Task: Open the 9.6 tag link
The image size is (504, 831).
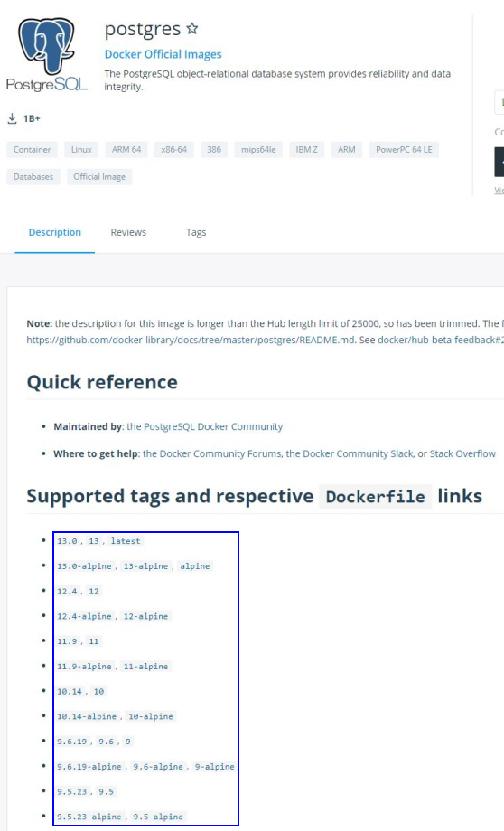Action: pos(106,742)
